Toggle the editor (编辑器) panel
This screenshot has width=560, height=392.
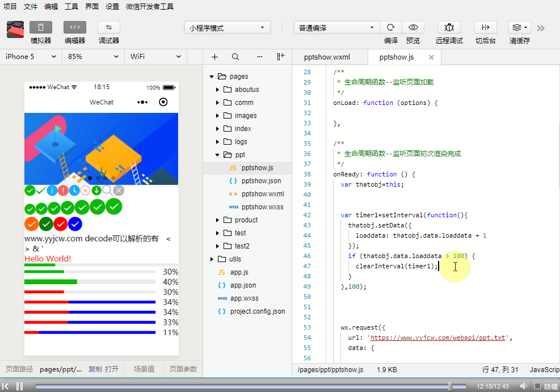pyautogui.click(x=75, y=27)
